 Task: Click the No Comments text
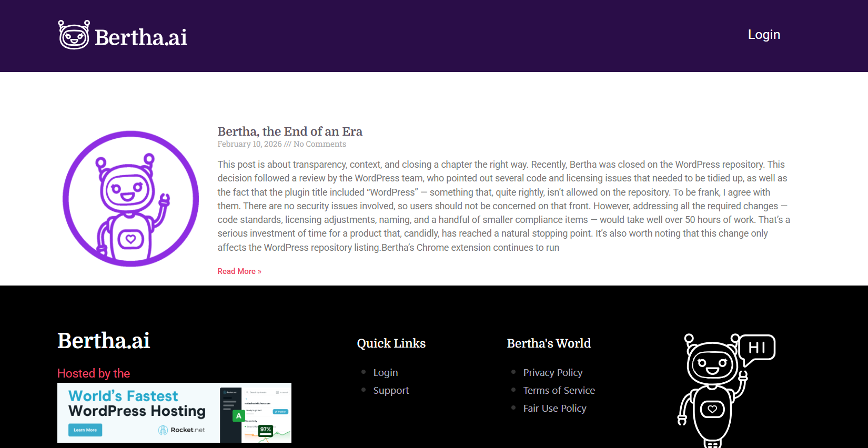tap(320, 144)
